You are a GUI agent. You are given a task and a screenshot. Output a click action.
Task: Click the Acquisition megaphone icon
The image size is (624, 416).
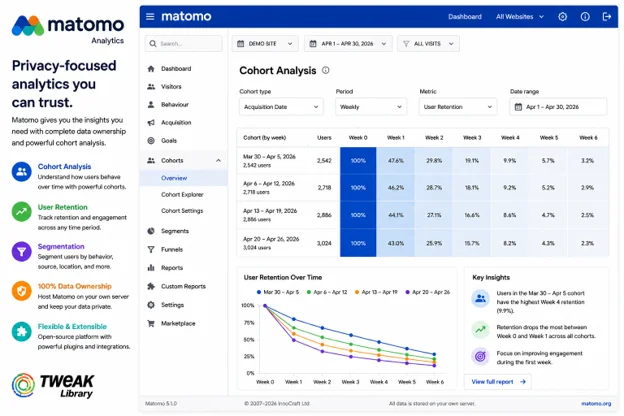point(151,123)
